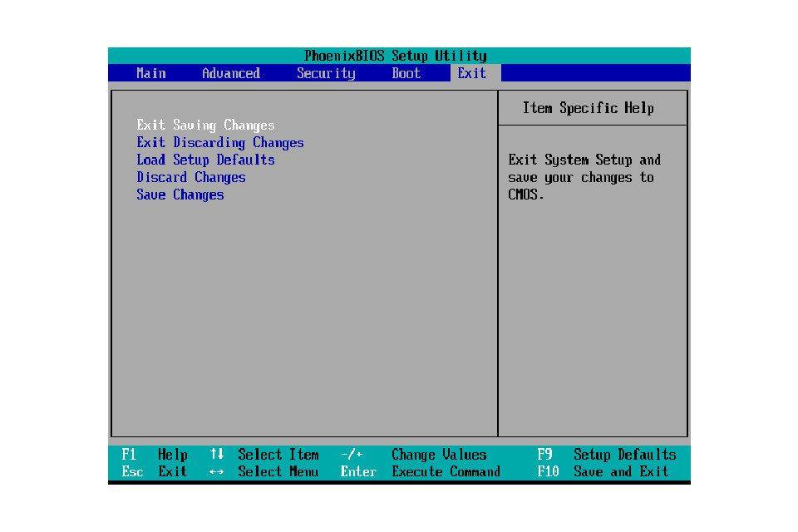Screen dimensions: 798x532
Task: Click the Esc Exit key hint
Action: pos(155,471)
